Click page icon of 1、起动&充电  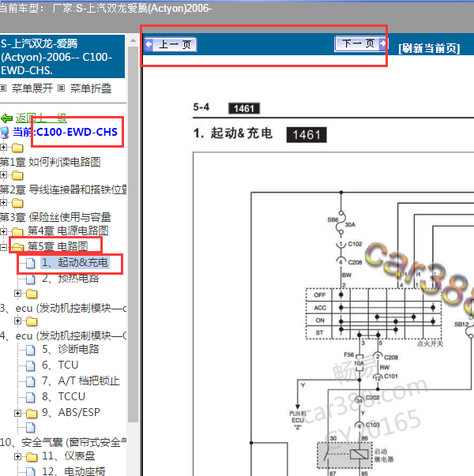[30, 263]
